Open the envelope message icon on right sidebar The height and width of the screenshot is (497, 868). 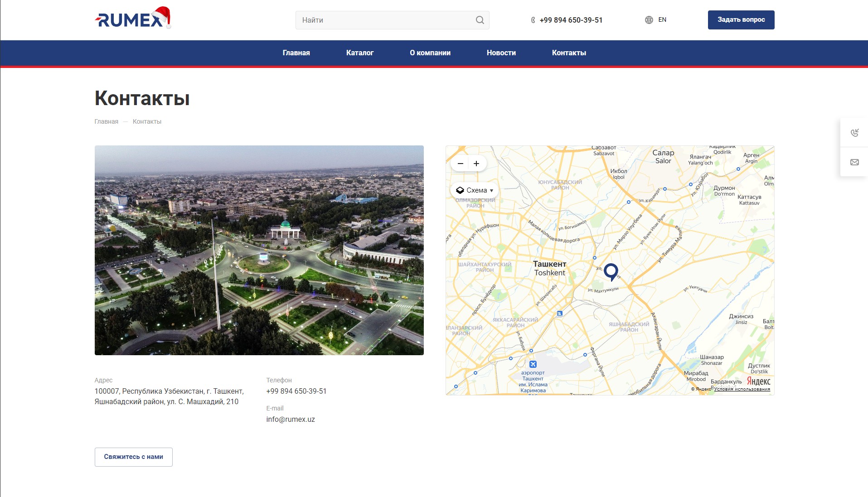pyautogui.click(x=854, y=162)
